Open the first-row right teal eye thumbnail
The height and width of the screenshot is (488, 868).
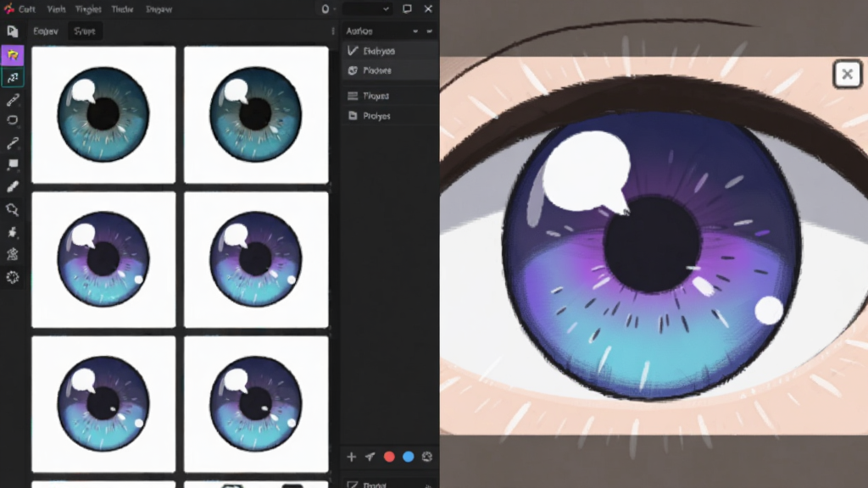256,114
